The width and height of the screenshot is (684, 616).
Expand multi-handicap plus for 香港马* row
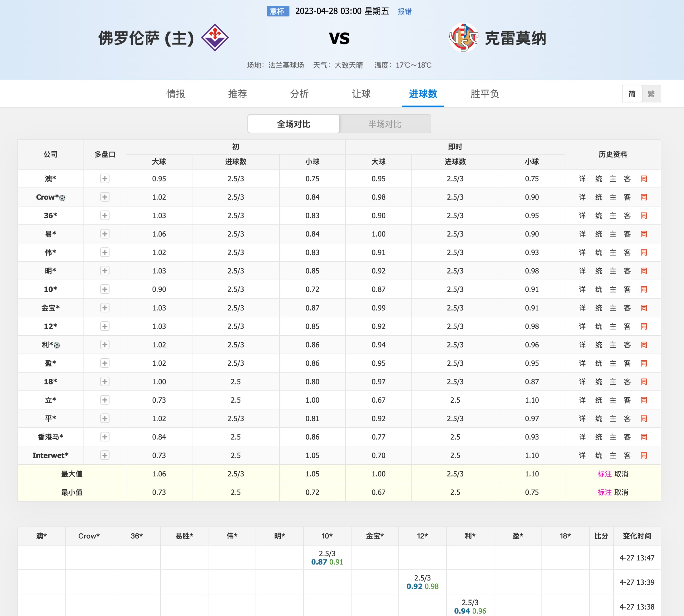(105, 437)
